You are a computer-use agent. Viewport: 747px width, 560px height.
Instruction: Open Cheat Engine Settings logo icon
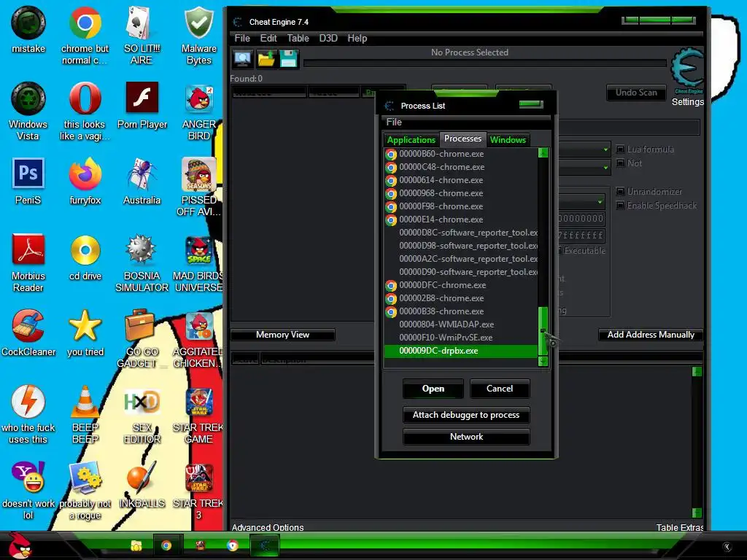(x=687, y=71)
